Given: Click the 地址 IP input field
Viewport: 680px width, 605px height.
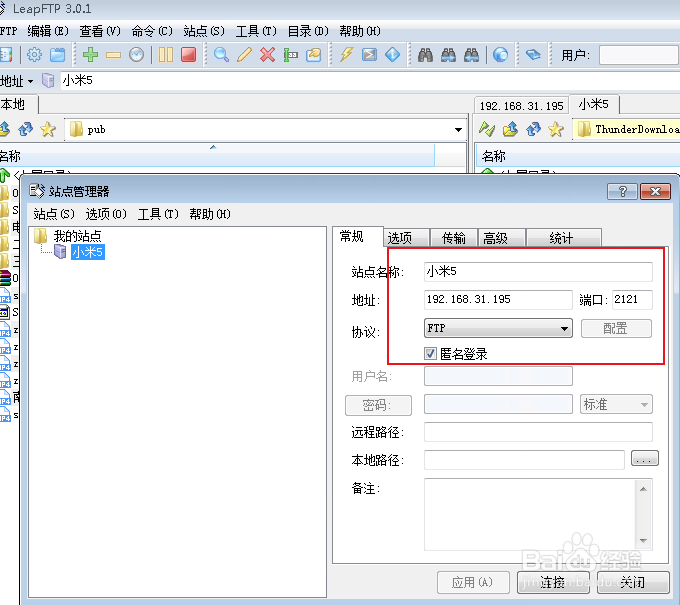Looking at the screenshot, I should [x=498, y=299].
